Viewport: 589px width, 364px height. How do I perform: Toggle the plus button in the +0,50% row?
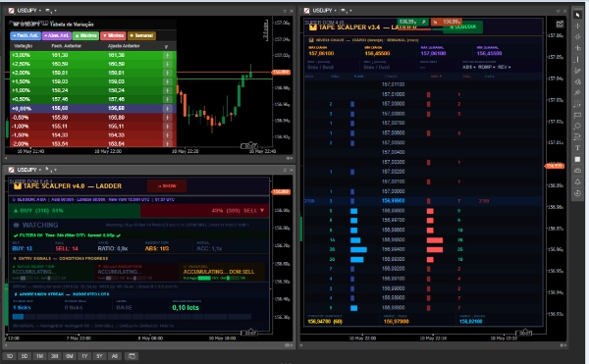point(167,99)
